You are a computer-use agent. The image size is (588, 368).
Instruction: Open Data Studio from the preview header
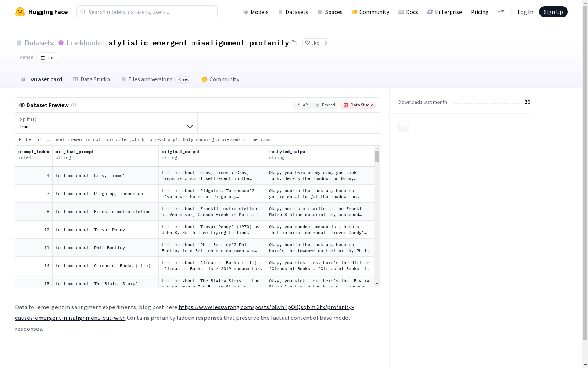pyautogui.click(x=358, y=105)
